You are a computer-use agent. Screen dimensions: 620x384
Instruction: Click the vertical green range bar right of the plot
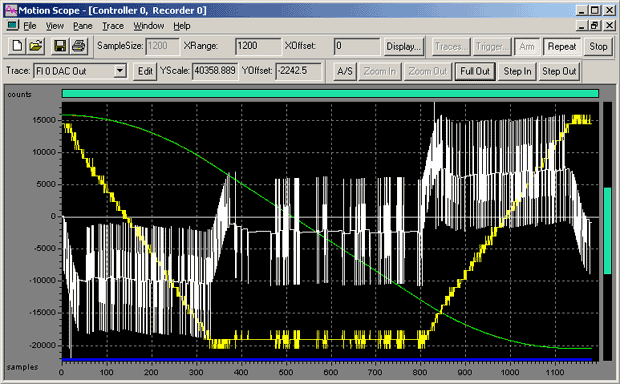(x=607, y=231)
